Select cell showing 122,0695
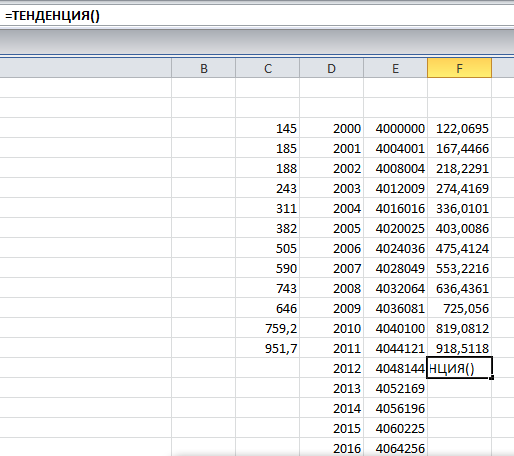The width and height of the screenshot is (514, 456). click(x=460, y=128)
